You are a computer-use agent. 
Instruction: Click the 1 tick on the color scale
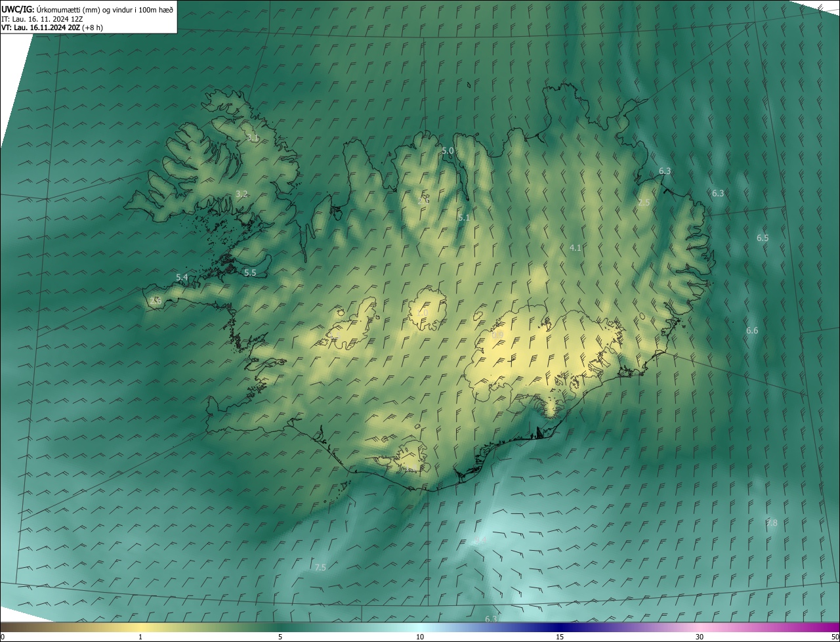coord(140,637)
